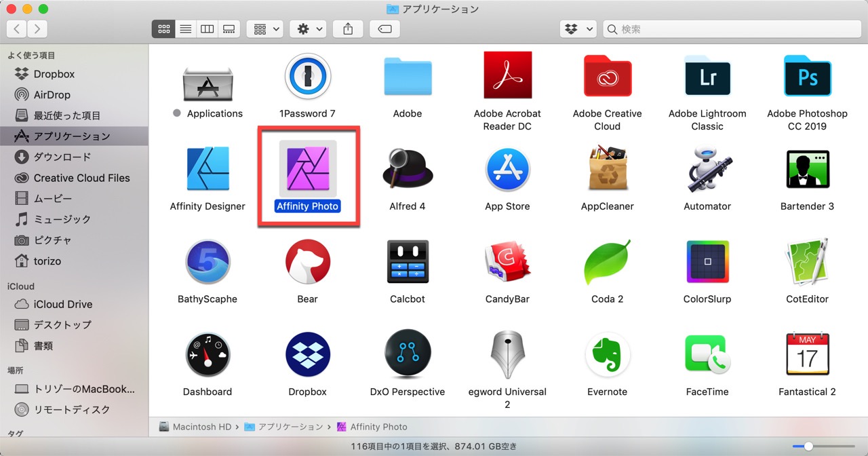Open ミュージック in the sidebar
The width and height of the screenshot is (868, 456).
pos(74,219)
